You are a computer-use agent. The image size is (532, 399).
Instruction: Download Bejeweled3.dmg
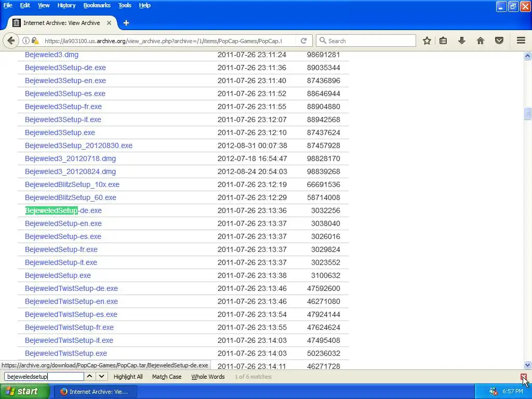(x=51, y=55)
